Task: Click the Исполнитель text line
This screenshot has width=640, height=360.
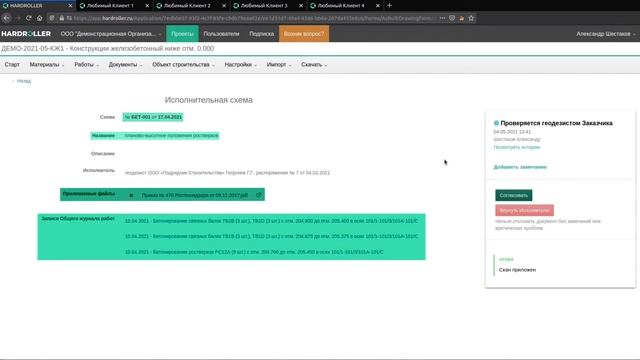Action: click(x=227, y=173)
